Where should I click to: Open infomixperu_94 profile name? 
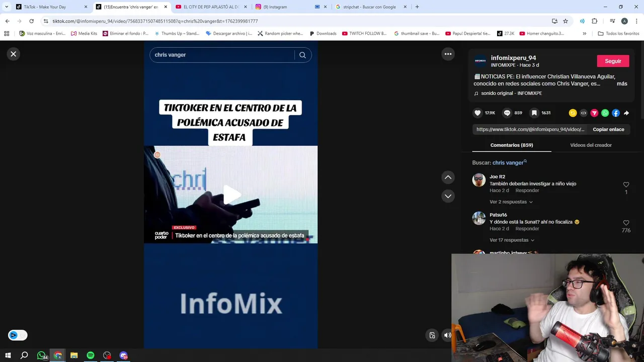[x=513, y=58]
